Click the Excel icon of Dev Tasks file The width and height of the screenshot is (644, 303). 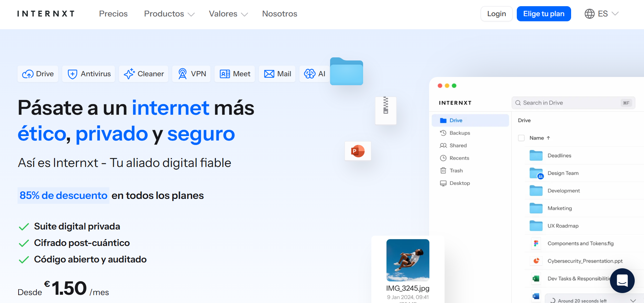click(536, 279)
